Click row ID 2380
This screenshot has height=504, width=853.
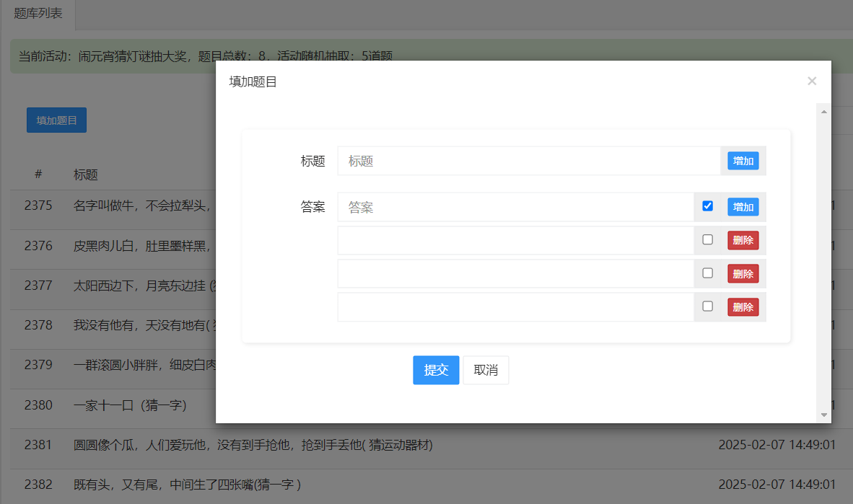[38, 405]
